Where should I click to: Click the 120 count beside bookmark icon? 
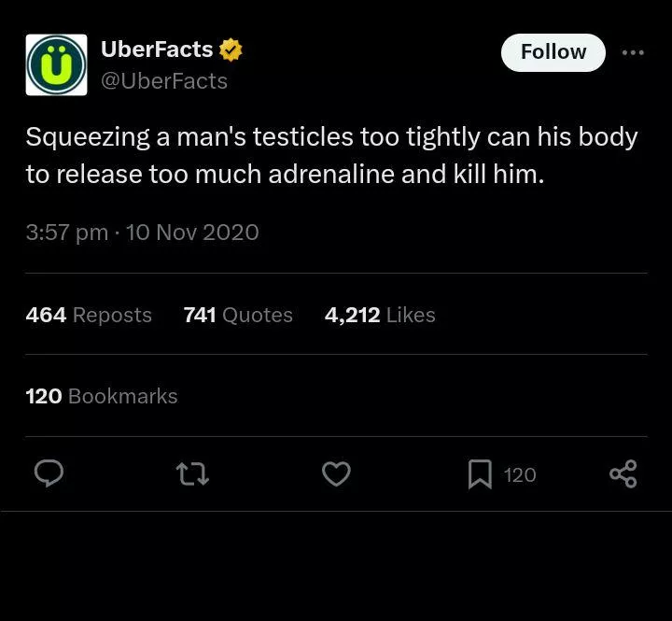[520, 475]
